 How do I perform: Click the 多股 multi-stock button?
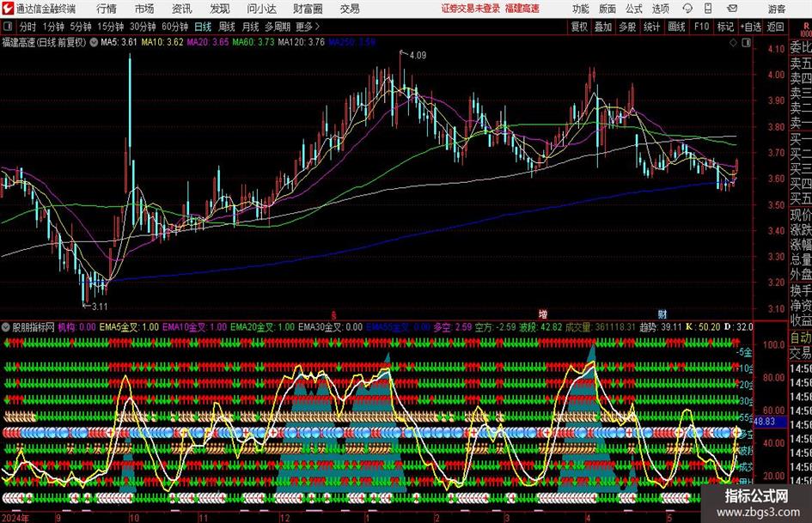627,27
